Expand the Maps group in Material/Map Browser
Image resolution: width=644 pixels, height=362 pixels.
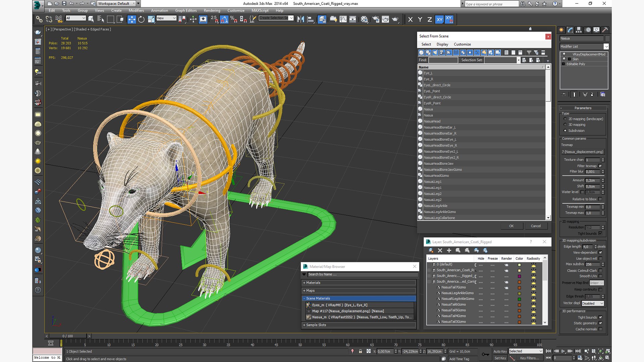(359, 291)
